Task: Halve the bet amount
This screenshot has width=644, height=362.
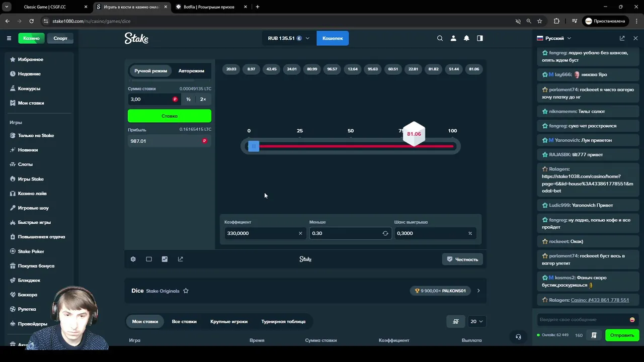Action: (x=188, y=99)
